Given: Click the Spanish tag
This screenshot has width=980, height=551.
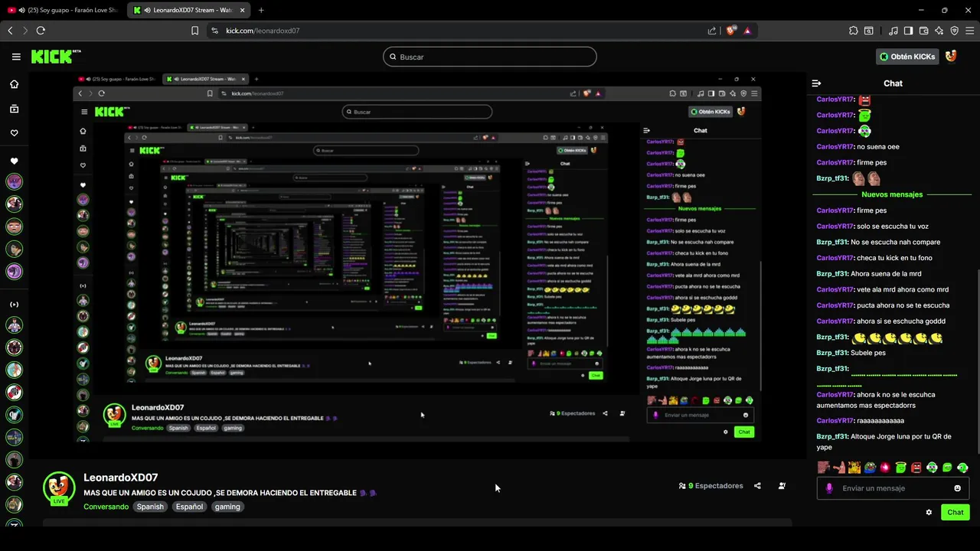Looking at the screenshot, I should [150, 507].
